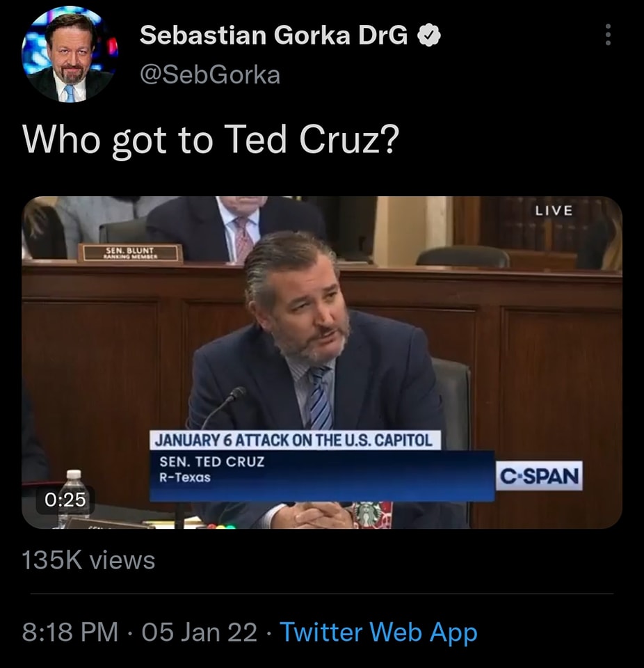The image size is (644, 668).
Task: Open the tweet's three-dot more menu
Action: click(608, 35)
